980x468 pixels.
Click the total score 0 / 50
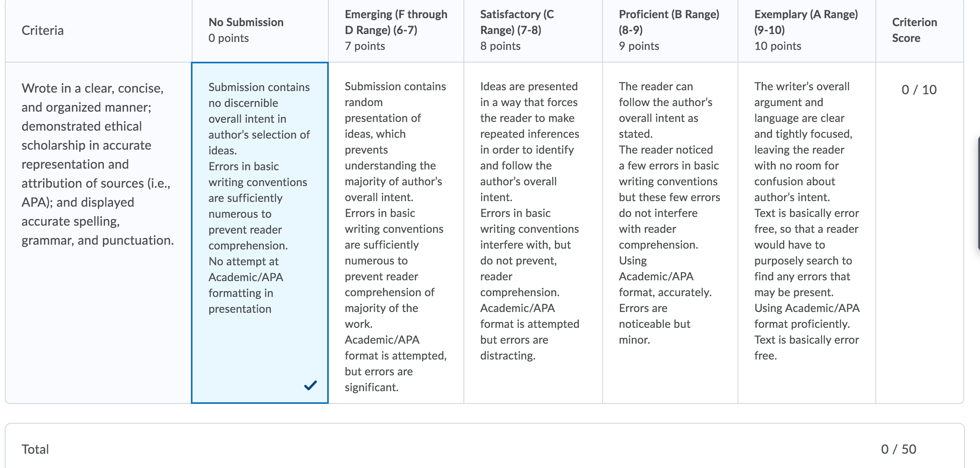[898, 449]
